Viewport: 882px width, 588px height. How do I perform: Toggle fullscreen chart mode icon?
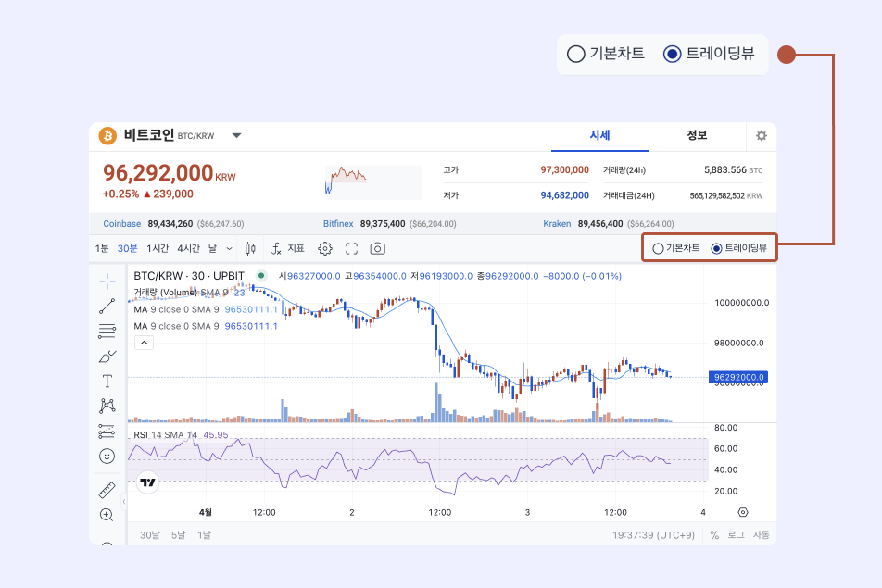click(x=351, y=248)
